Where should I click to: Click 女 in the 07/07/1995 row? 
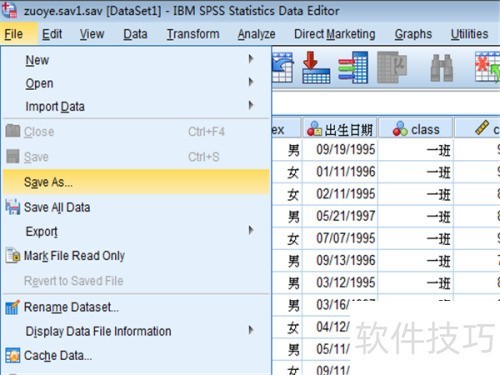tap(293, 239)
